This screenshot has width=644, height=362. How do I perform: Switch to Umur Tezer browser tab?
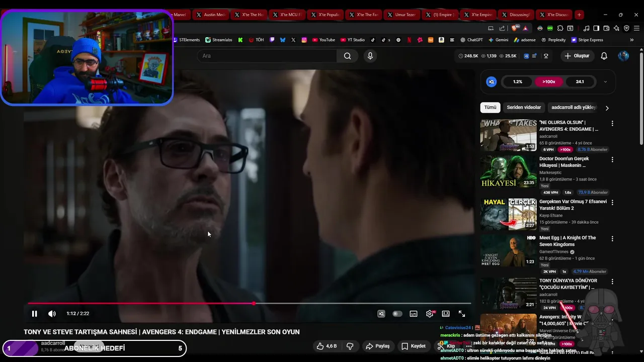[401, 15]
